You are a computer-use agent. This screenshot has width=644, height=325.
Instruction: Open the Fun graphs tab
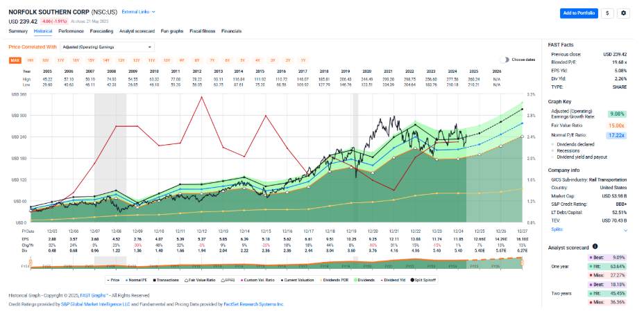(x=172, y=31)
